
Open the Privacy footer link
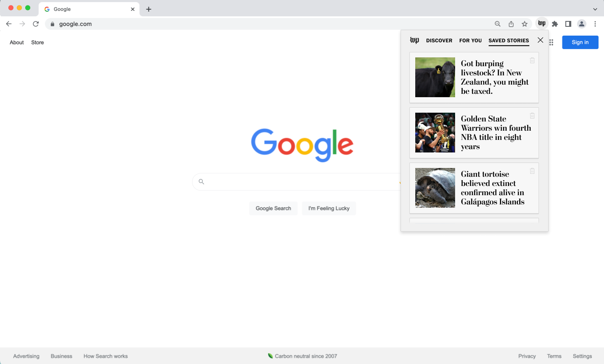pos(527,356)
